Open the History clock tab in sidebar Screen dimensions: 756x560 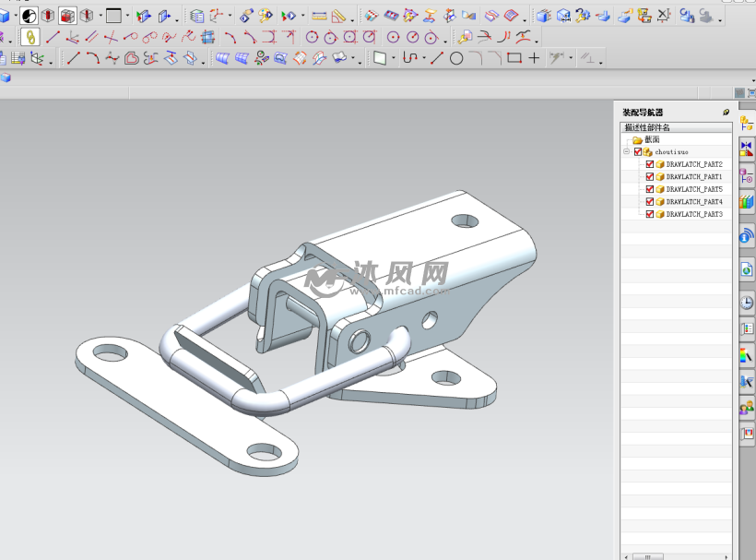(746, 303)
